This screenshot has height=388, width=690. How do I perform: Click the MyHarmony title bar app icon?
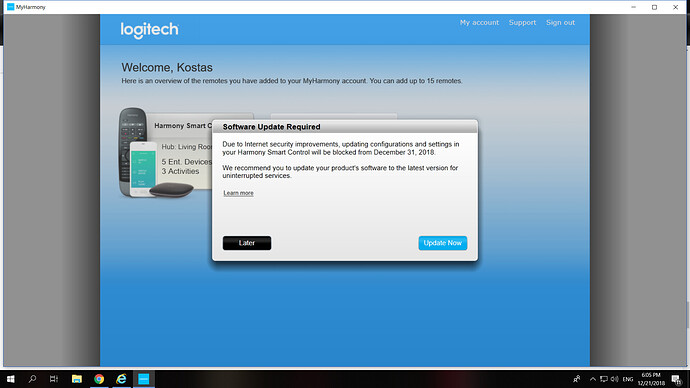(11, 7)
